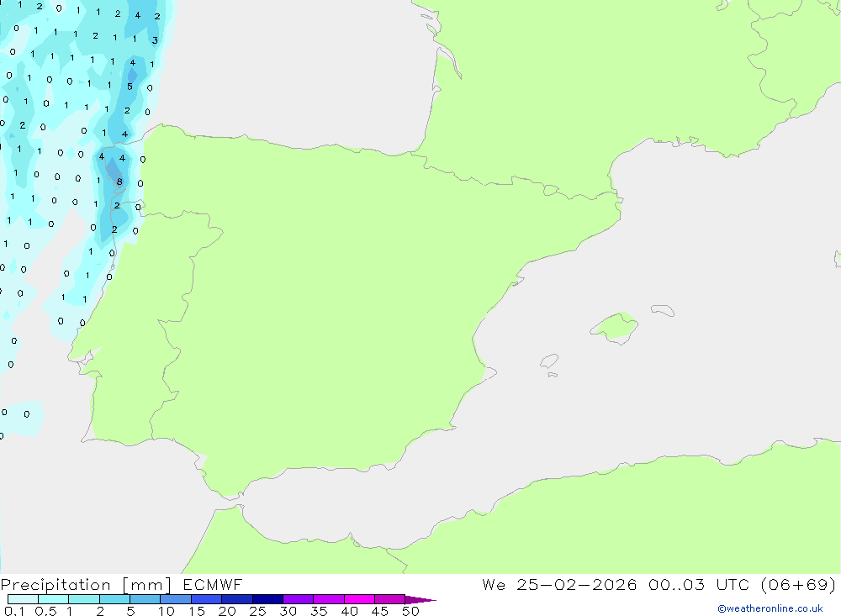The width and height of the screenshot is (841, 616).
Task: Click the weekday "We" label
Action: pyautogui.click(x=494, y=584)
